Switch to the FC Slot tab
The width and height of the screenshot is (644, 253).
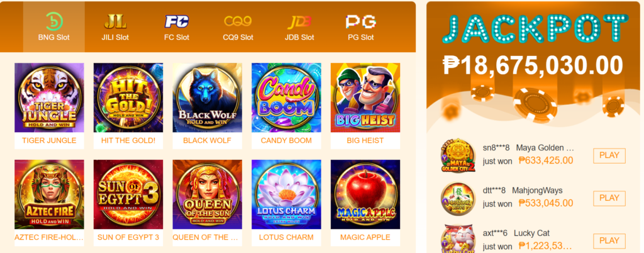click(177, 27)
